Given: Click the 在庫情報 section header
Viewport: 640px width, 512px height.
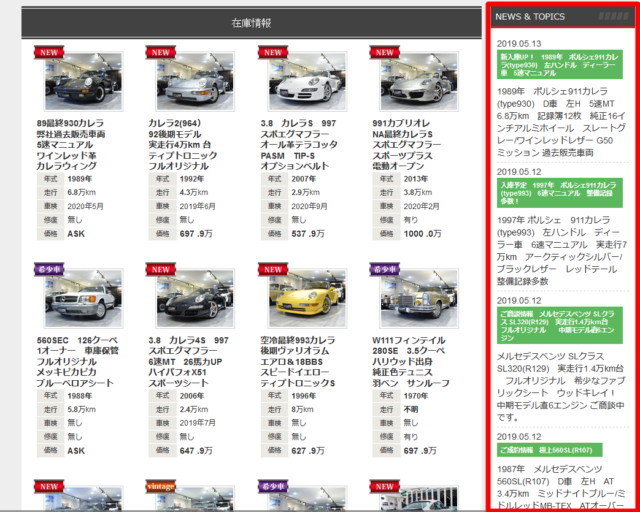Looking at the screenshot, I should coord(251,23).
